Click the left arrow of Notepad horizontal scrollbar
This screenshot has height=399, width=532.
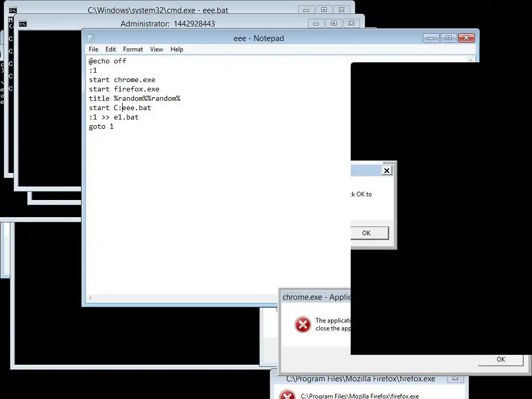coord(90,298)
